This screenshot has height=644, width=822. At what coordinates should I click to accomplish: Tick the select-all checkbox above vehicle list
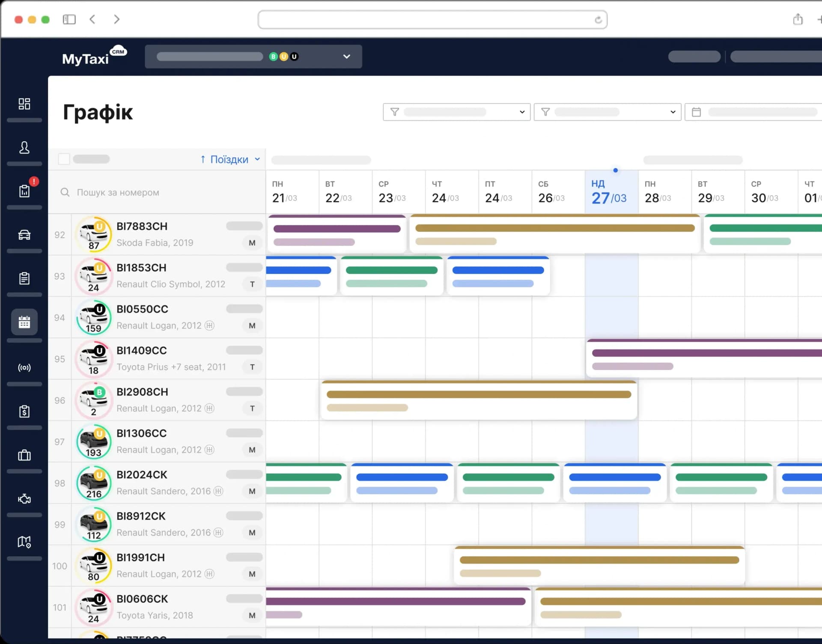pyautogui.click(x=64, y=159)
